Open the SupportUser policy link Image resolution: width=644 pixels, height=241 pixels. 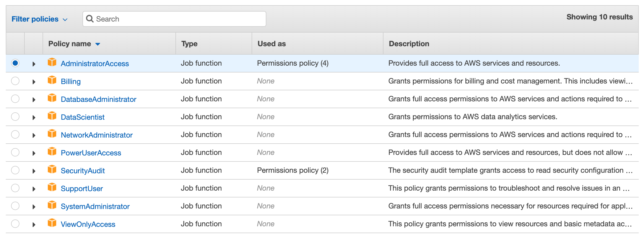pos(82,188)
